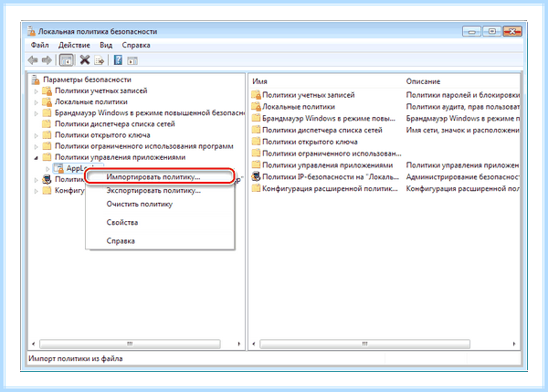Image resolution: width=548 pixels, height=392 pixels.
Task: Click the right pane horizontal scrollbar thumb
Action: point(364,344)
